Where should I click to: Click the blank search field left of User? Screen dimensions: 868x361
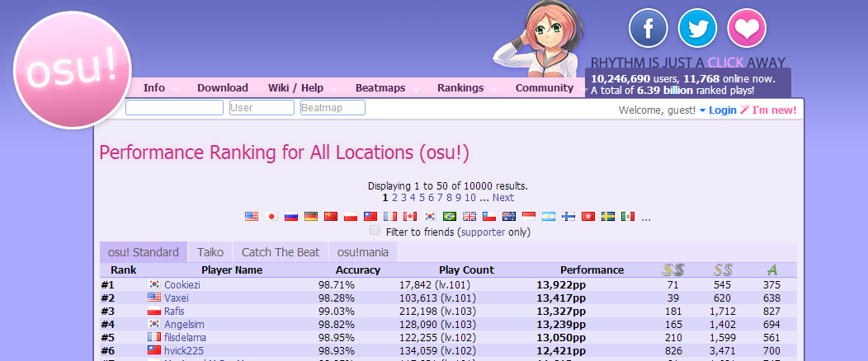174,108
